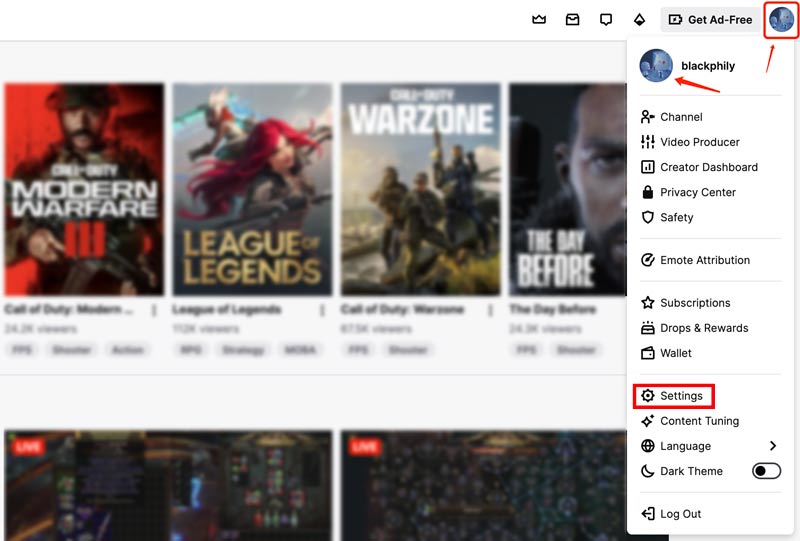Click the Creator Dashboard chart icon
Viewport: 800px width, 541px height.
coord(647,167)
